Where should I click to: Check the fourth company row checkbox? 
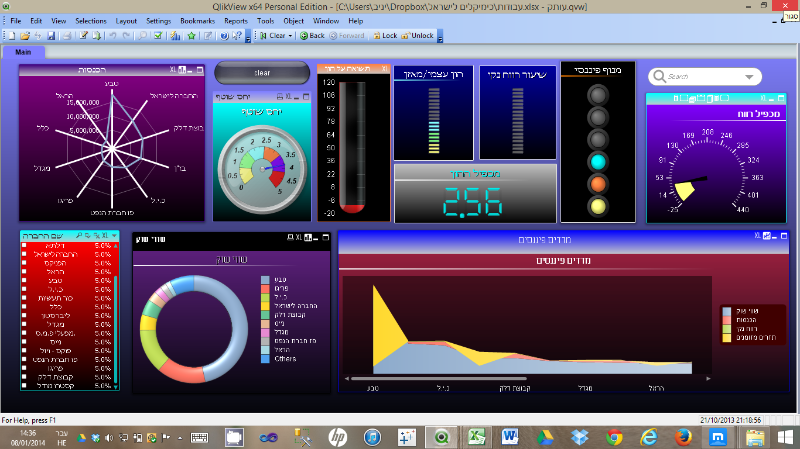pyautogui.click(x=24, y=272)
